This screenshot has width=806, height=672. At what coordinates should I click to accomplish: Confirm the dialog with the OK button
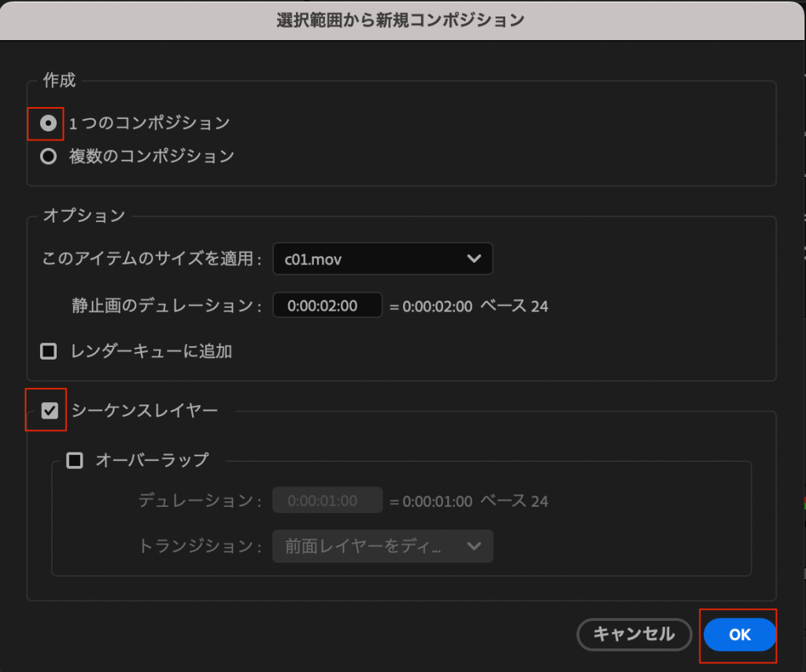739,635
